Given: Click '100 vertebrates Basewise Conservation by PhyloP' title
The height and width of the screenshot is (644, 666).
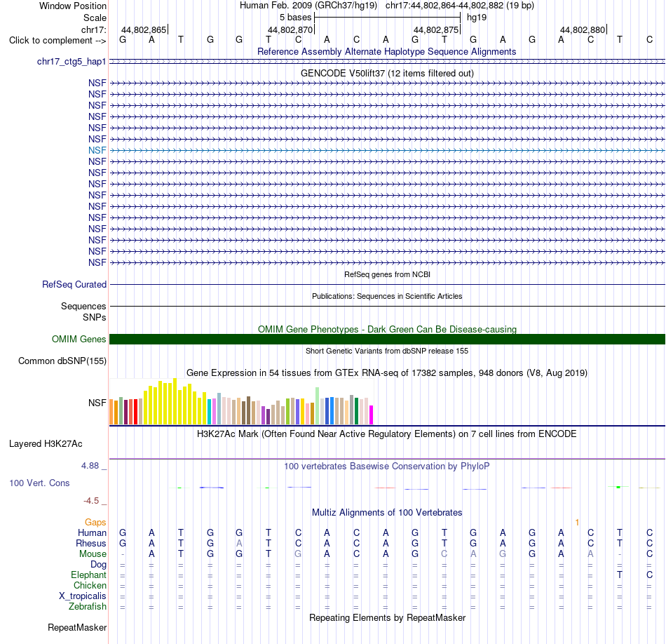Looking at the screenshot, I should pyautogui.click(x=387, y=467).
